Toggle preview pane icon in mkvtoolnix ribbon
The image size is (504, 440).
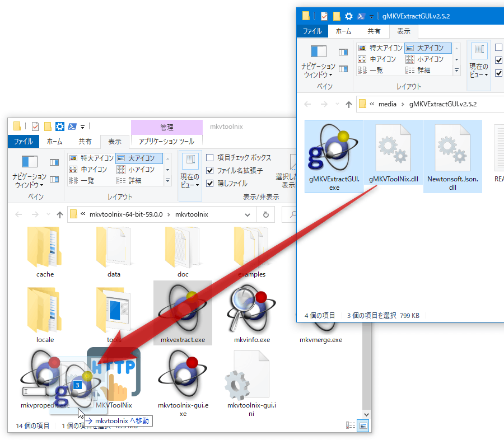[x=54, y=162]
